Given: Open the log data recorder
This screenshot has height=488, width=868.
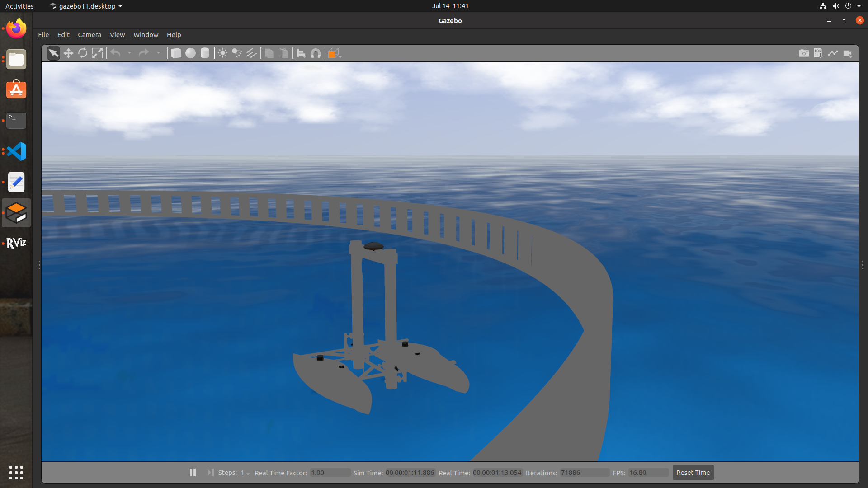Looking at the screenshot, I should pos(818,53).
